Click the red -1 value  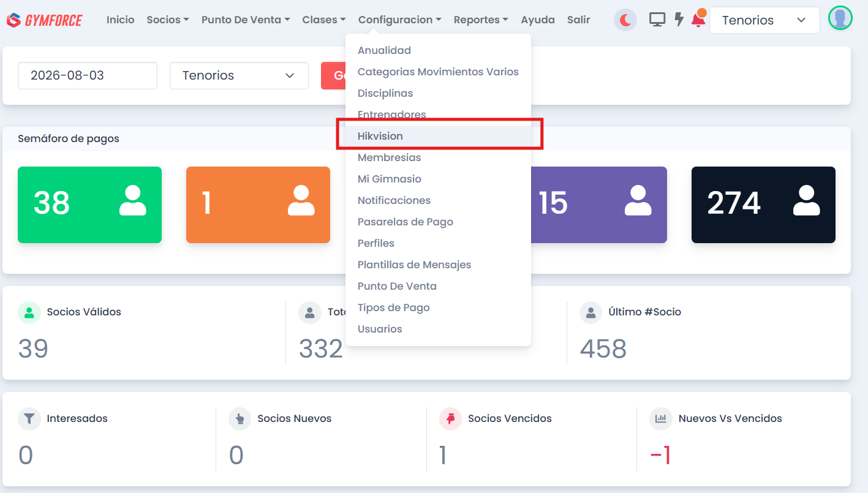click(x=660, y=455)
